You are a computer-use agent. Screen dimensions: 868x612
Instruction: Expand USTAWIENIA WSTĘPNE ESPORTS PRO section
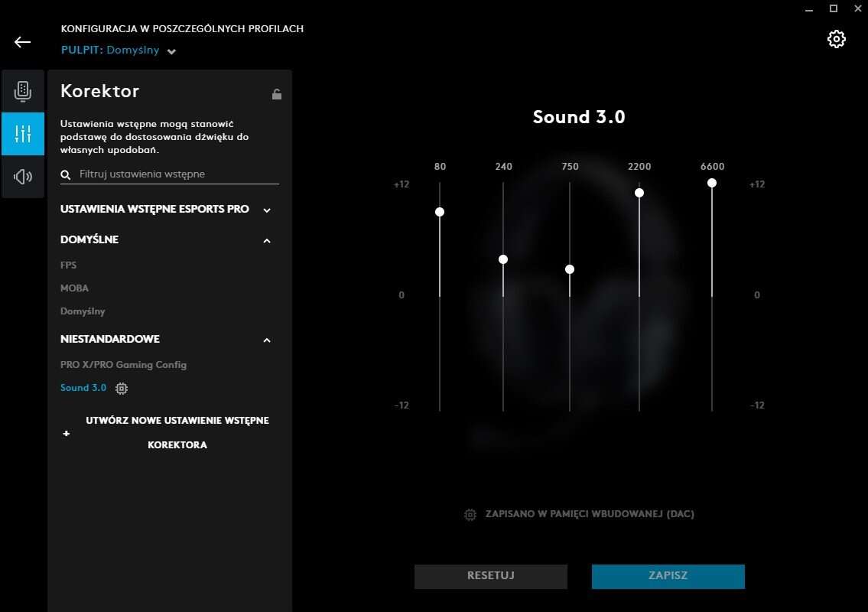[x=267, y=210]
